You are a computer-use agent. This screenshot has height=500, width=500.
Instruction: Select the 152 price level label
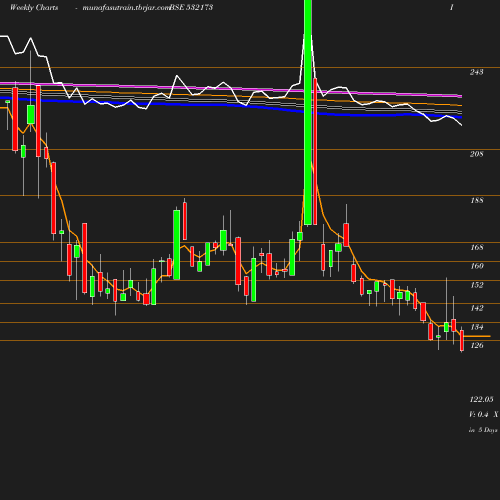476,285
